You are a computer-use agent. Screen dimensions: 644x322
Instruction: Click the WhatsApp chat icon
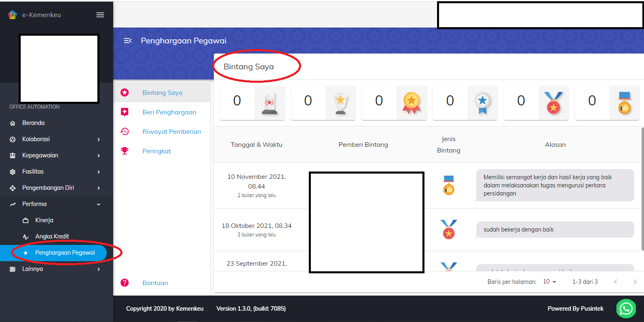(x=626, y=309)
